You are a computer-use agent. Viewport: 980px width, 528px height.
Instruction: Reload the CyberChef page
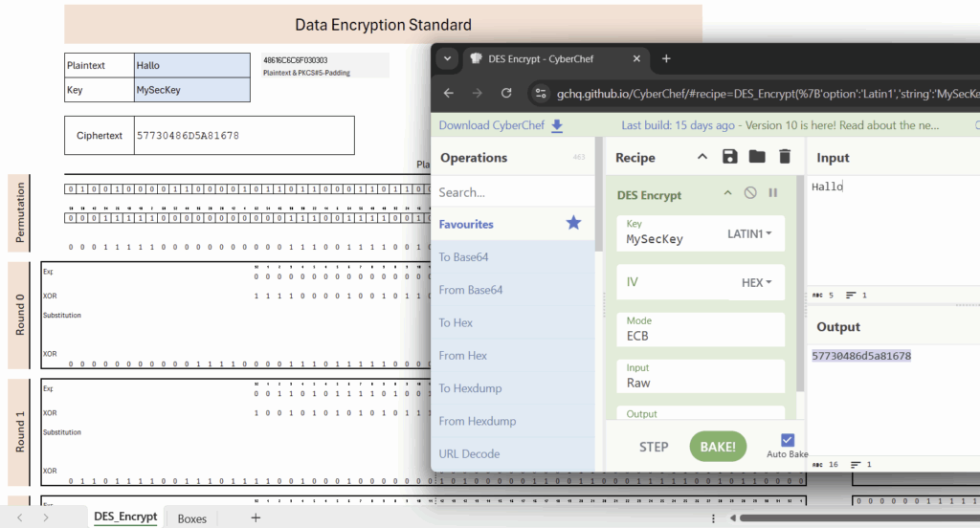(x=506, y=93)
